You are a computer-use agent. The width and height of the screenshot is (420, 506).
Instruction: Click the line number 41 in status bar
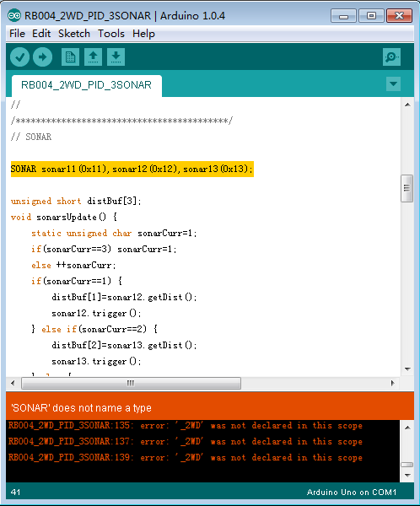pyautogui.click(x=15, y=493)
